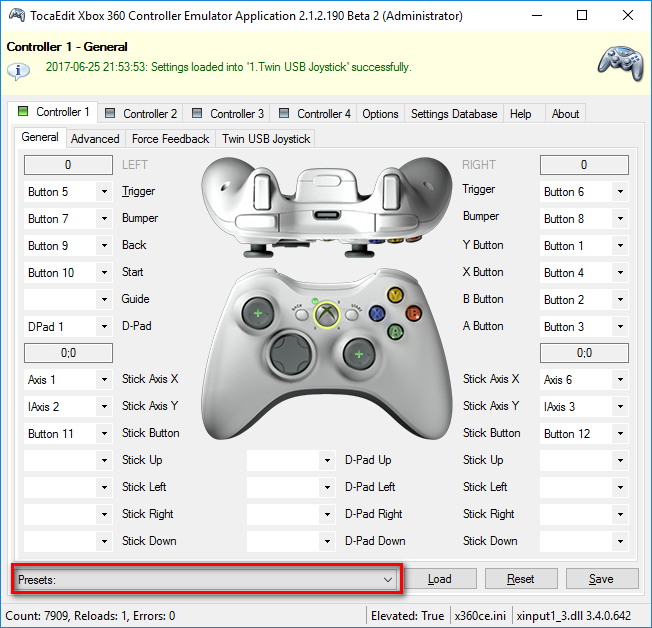Click the green A button on controller image

pos(395,331)
